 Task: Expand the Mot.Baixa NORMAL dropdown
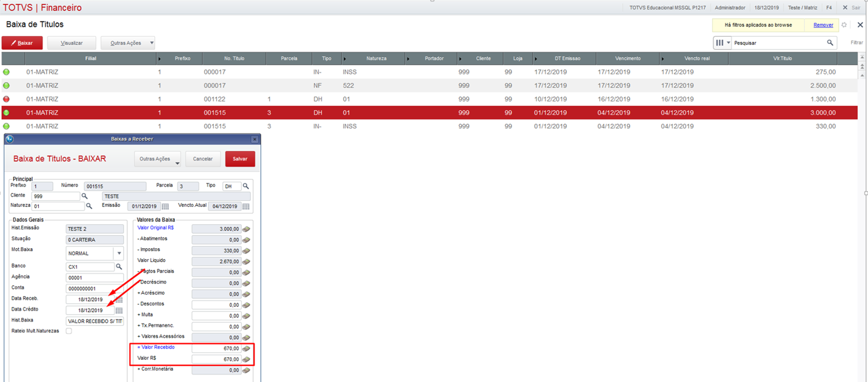pos(119,254)
